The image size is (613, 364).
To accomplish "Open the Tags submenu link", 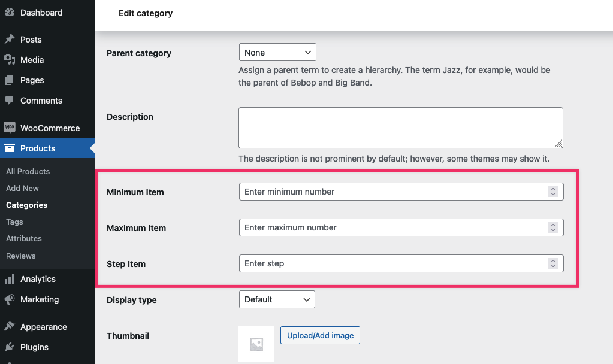I will tap(14, 222).
